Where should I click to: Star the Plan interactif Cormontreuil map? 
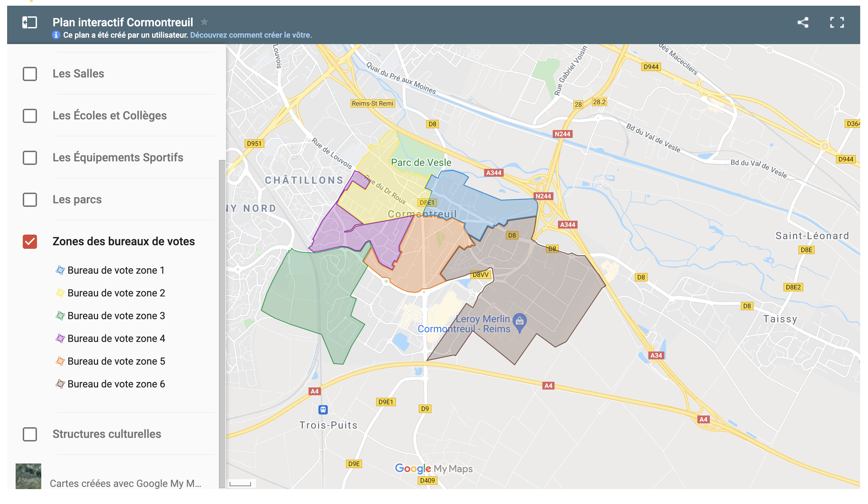pos(204,22)
